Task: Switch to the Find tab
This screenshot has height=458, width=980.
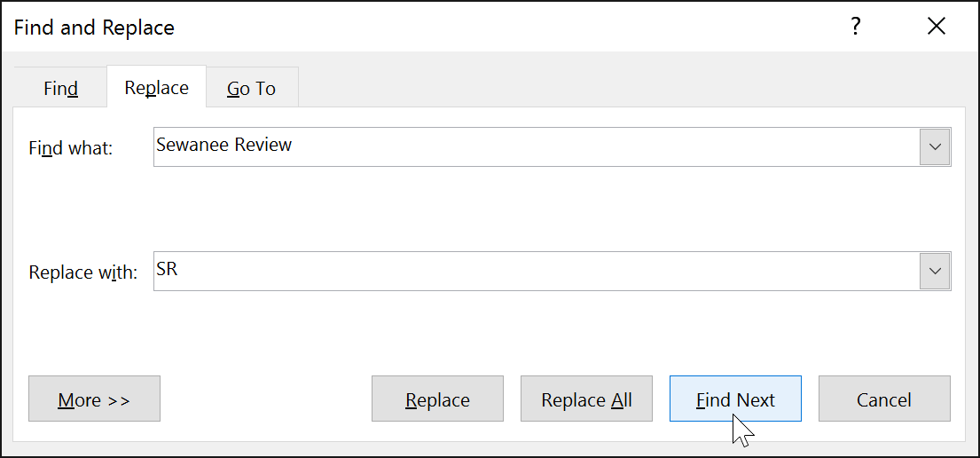Action: 60,89
